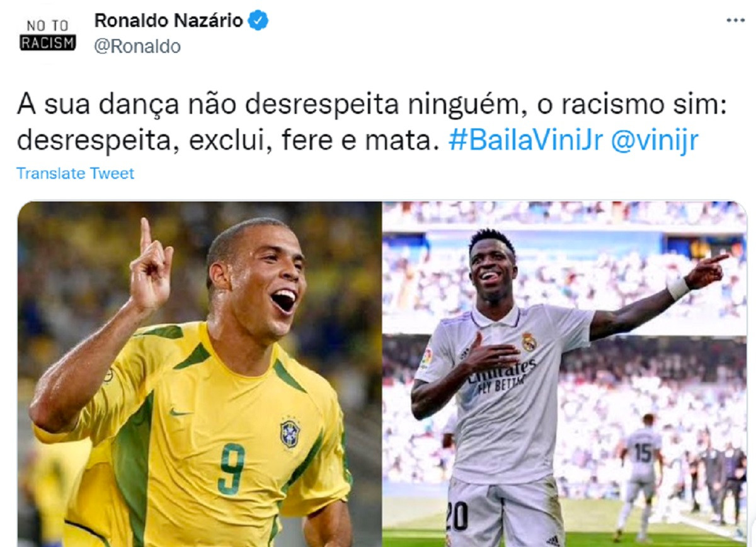Click the blue verified badge beside Ronaldo Nazário
The height and width of the screenshot is (547, 756).
[258, 21]
